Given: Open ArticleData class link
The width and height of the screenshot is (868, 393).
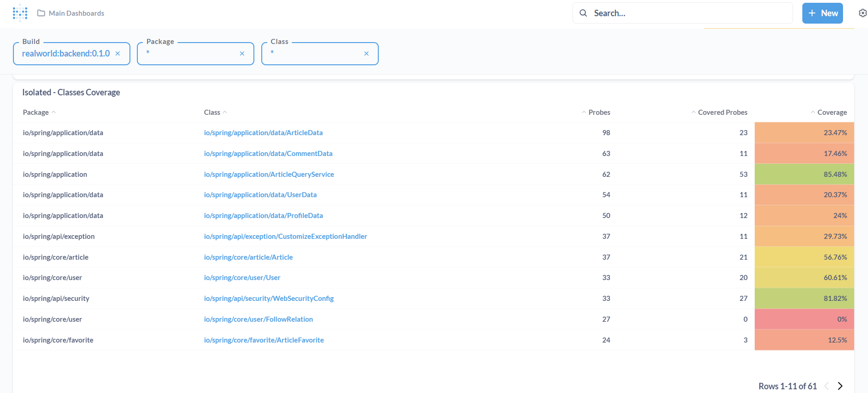Looking at the screenshot, I should pyautogui.click(x=263, y=133).
